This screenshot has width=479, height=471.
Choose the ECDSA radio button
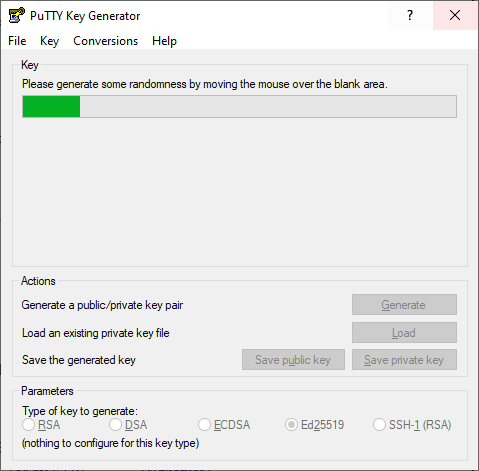point(204,425)
